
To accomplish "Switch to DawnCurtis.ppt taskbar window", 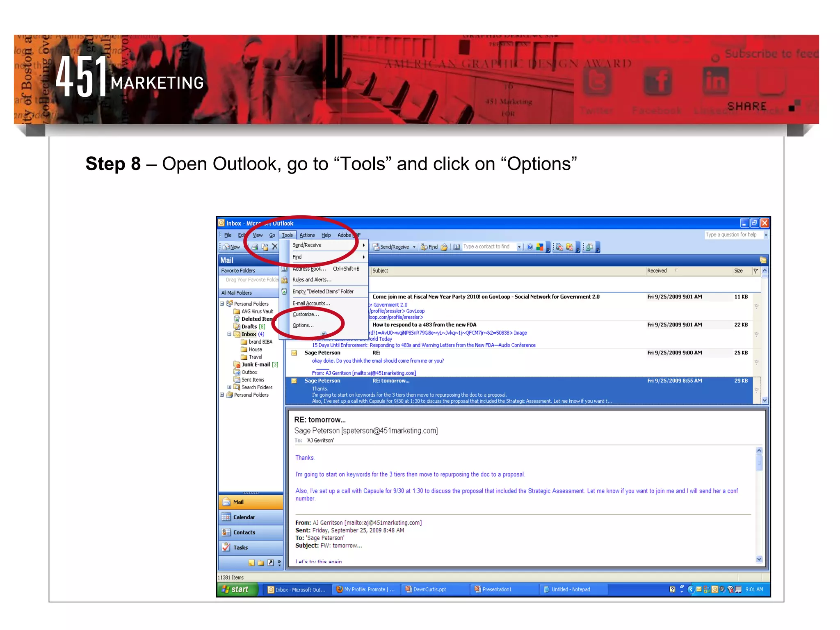I will pyautogui.click(x=435, y=589).
